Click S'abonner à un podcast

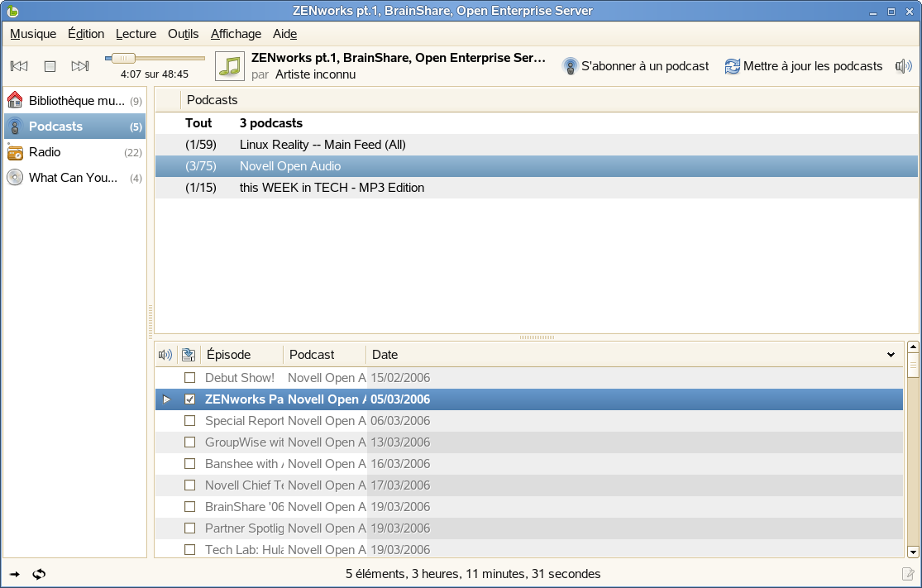tap(636, 66)
